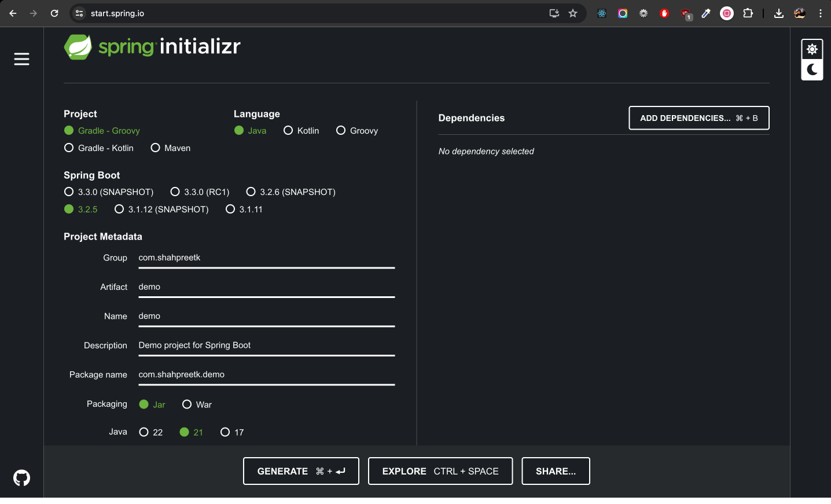Click the Add Dependencies button

coord(699,118)
